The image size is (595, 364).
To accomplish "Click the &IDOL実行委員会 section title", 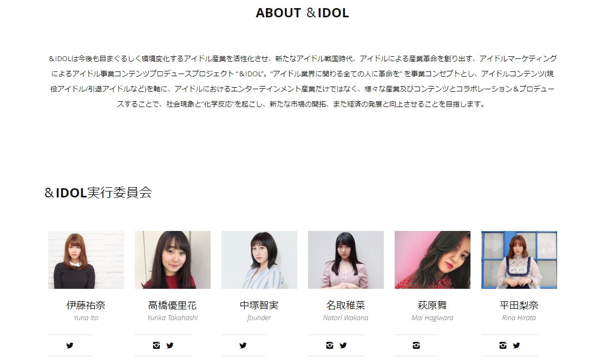I will tap(99, 193).
